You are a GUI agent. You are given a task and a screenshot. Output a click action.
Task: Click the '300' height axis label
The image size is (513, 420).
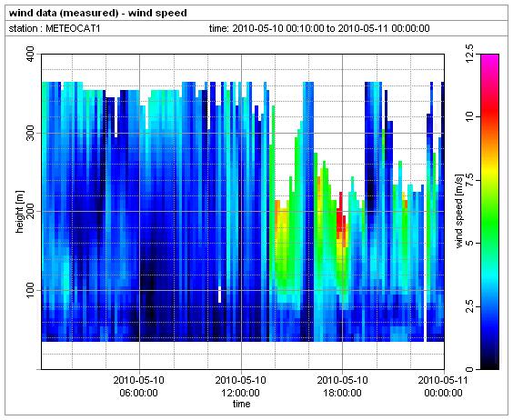(x=30, y=133)
